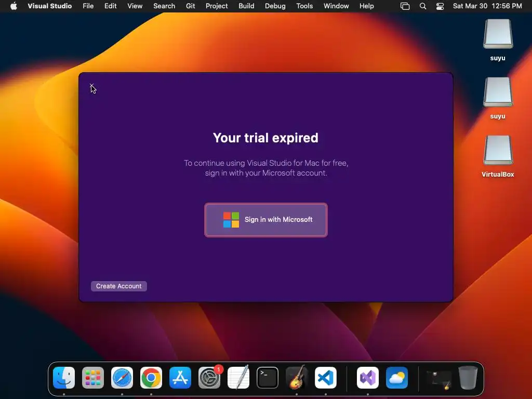Select the second suyu drive icon

click(498, 92)
